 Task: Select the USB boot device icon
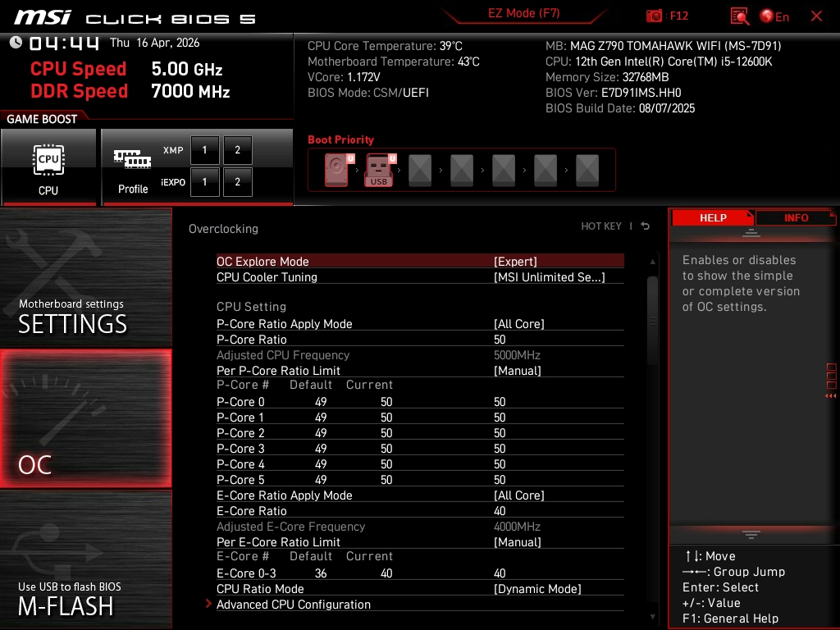(x=379, y=170)
